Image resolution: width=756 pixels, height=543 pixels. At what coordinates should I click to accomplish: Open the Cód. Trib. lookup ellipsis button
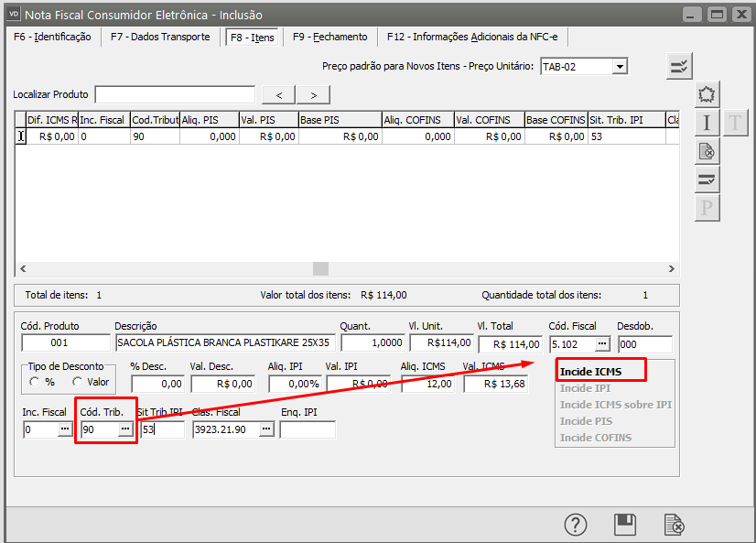click(125, 429)
